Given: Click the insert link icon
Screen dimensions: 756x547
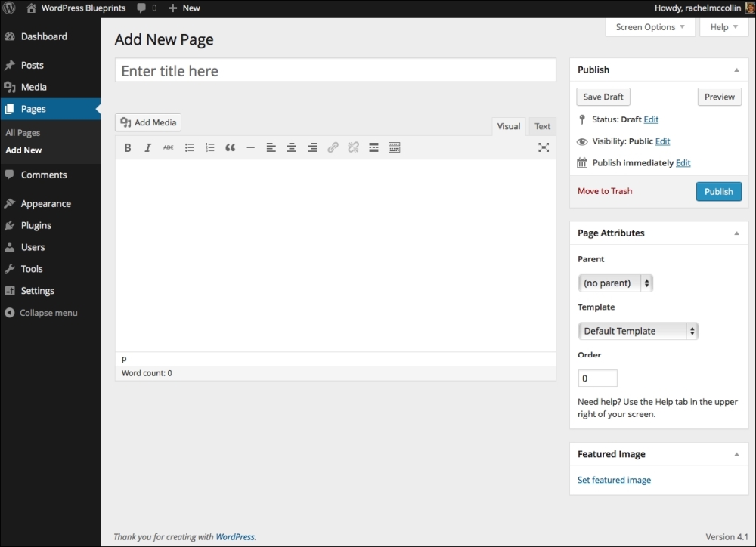Looking at the screenshot, I should [x=333, y=147].
